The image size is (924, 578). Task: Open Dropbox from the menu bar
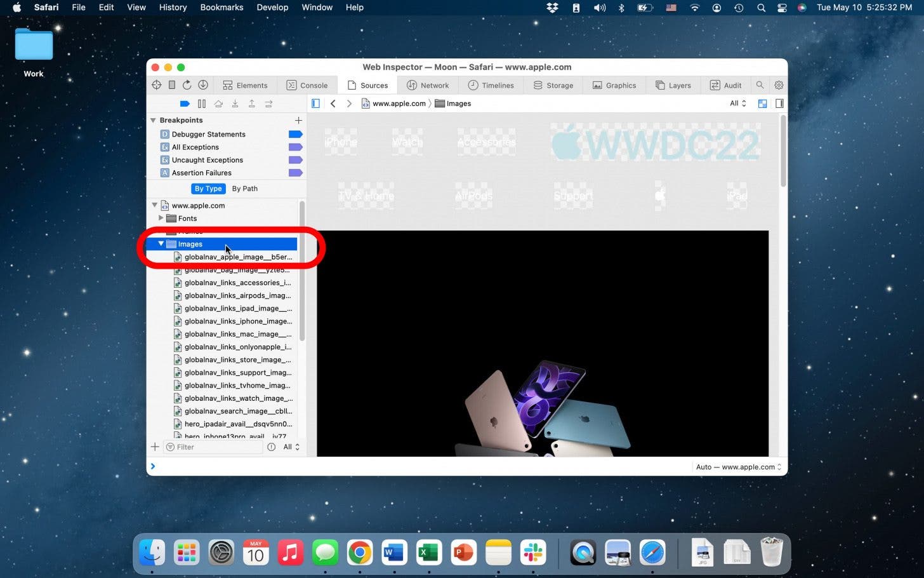[552, 8]
